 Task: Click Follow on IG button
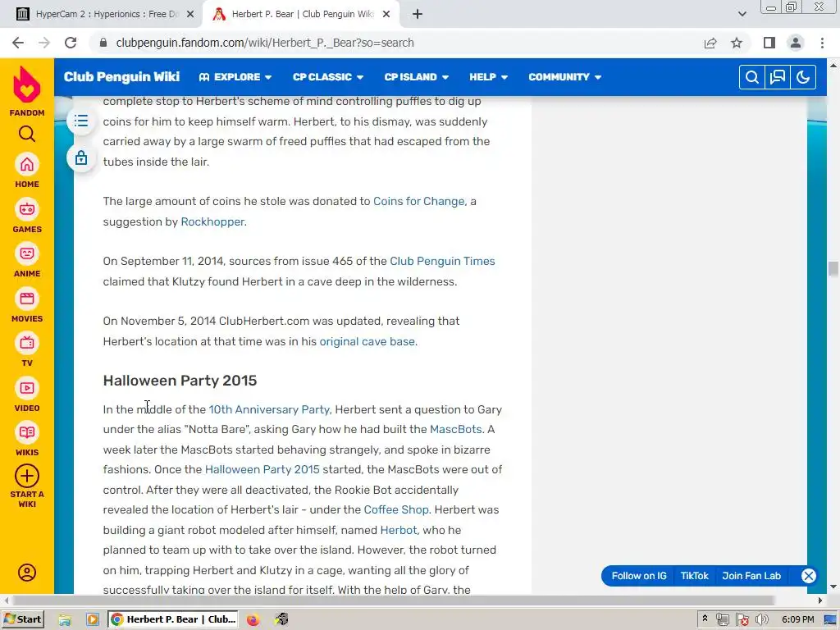coord(638,576)
